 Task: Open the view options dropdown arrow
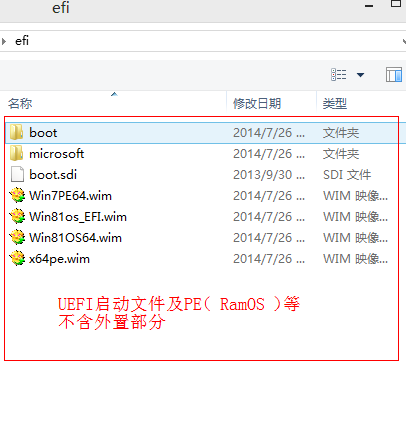pos(360,75)
